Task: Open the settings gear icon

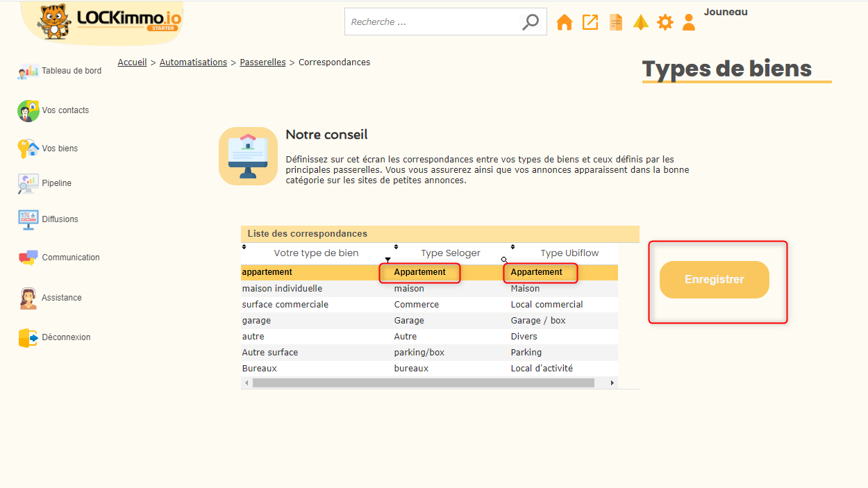Action: [x=665, y=22]
